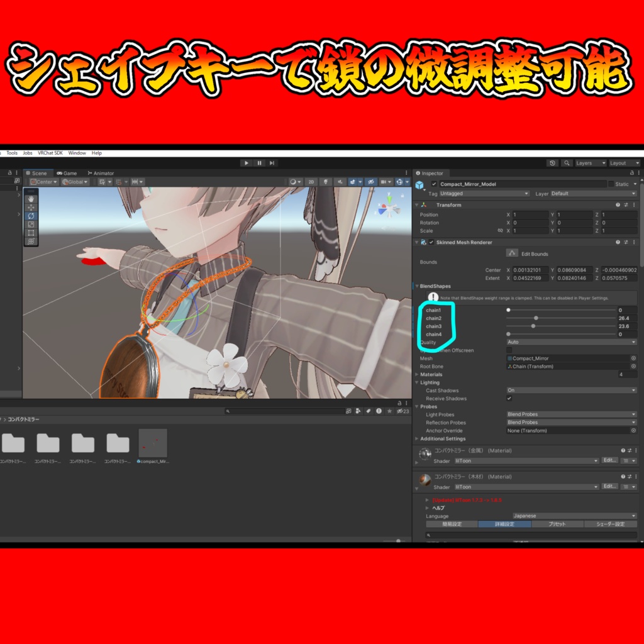The height and width of the screenshot is (644, 644).
Task: Toggle Scale constrained proportions link icon
Action: tap(500, 230)
